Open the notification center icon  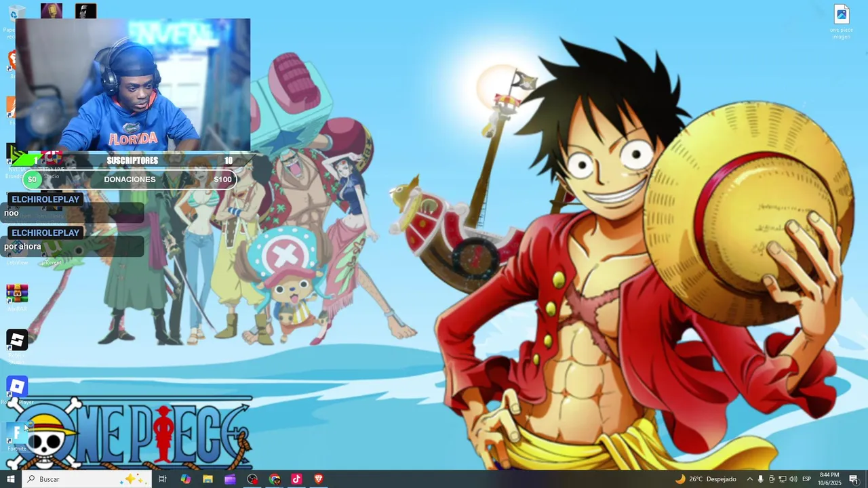854,479
